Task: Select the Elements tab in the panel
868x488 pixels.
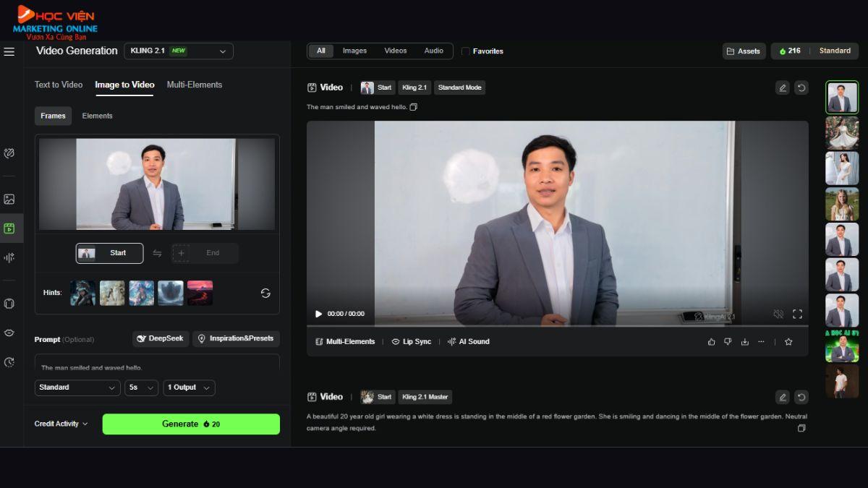Action: pyautogui.click(x=97, y=115)
